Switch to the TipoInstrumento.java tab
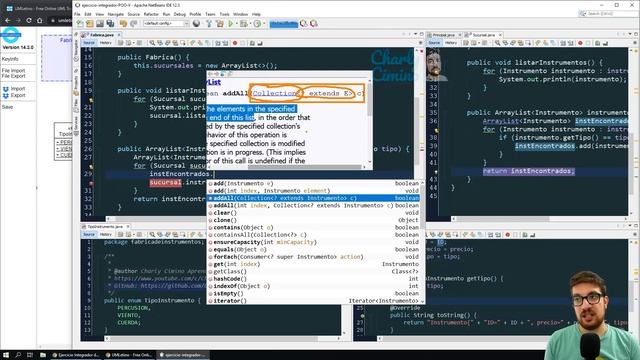640x360 pixels. tap(104, 227)
